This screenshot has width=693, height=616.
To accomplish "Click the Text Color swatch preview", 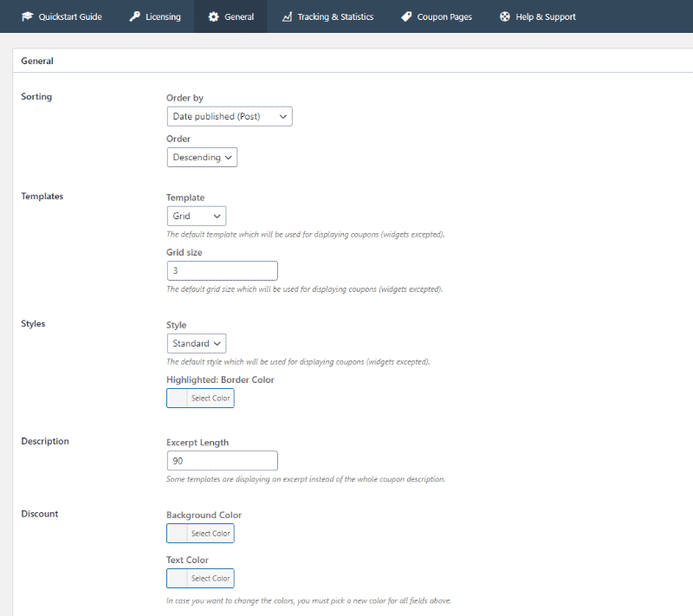I will [x=178, y=579].
